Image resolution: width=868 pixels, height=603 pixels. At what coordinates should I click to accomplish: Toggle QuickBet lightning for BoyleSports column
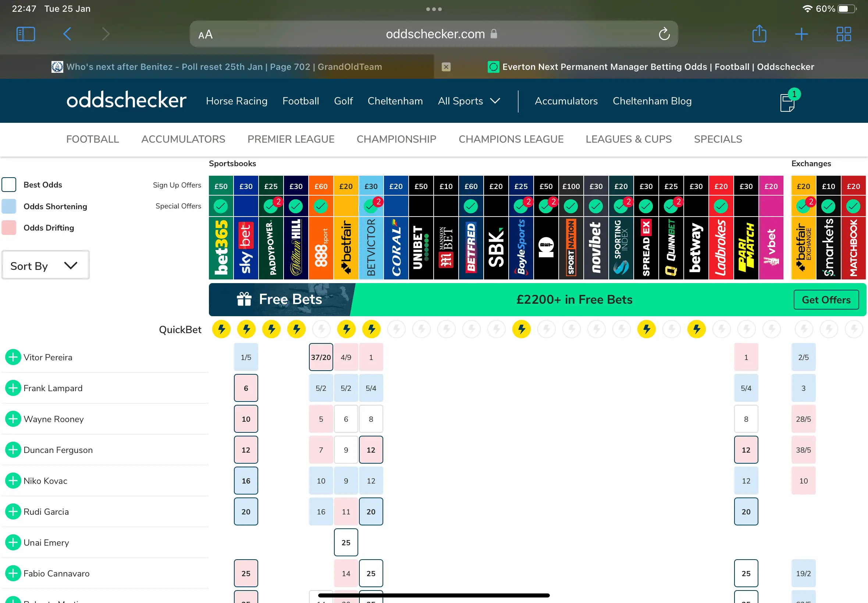(522, 329)
